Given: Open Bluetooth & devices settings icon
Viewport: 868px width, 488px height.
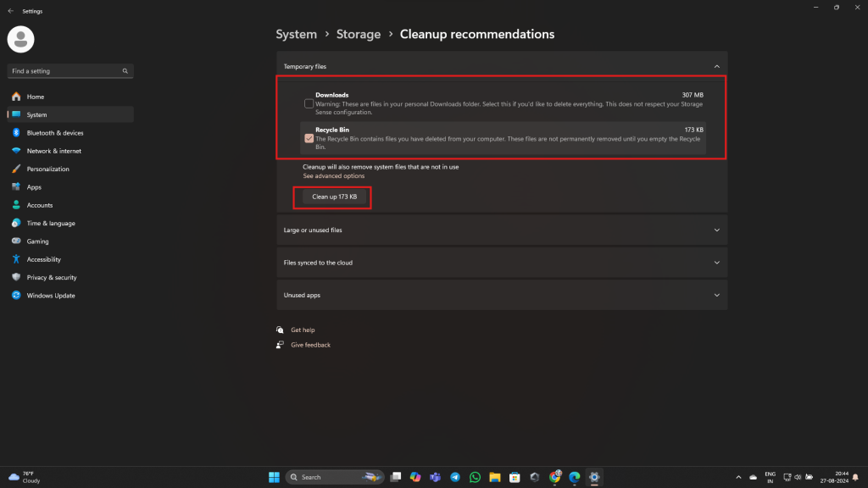Looking at the screenshot, I should (x=16, y=133).
